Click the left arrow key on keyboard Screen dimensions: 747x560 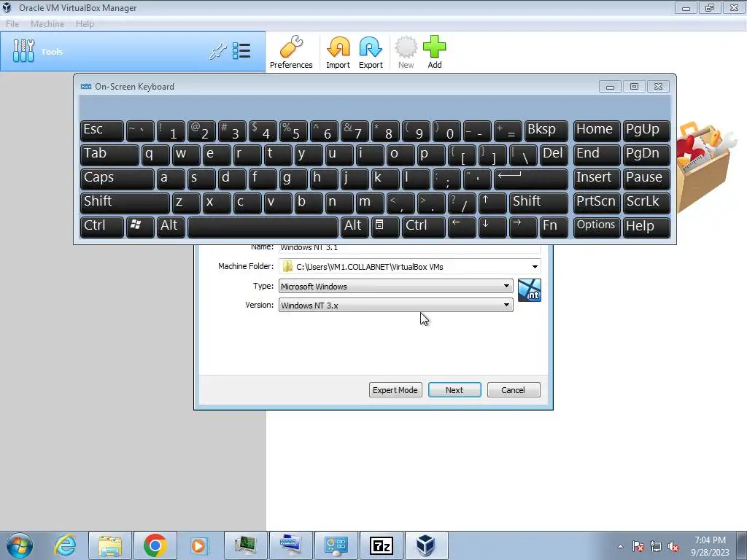(x=462, y=227)
